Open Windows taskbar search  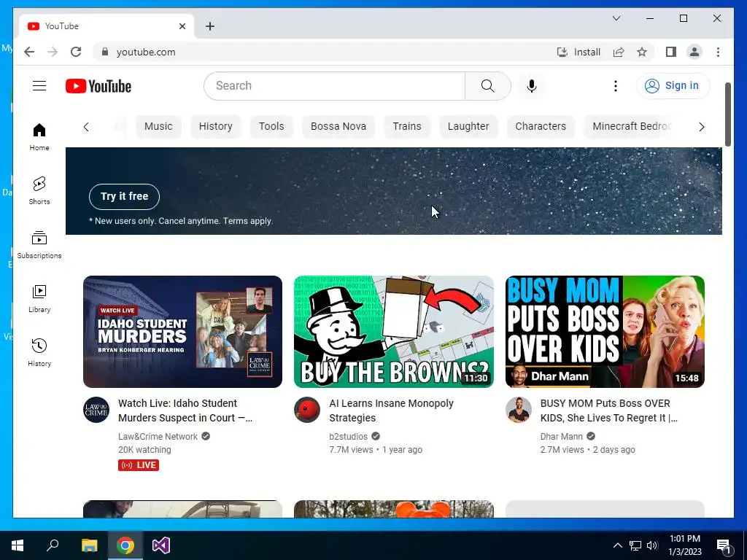tap(53, 545)
